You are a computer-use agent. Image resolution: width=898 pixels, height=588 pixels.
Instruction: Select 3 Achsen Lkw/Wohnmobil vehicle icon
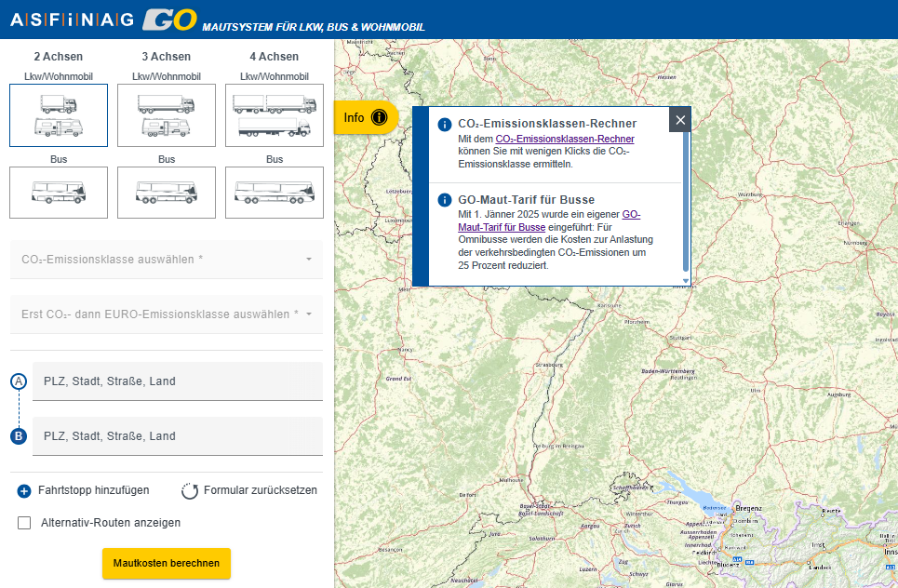coord(167,115)
